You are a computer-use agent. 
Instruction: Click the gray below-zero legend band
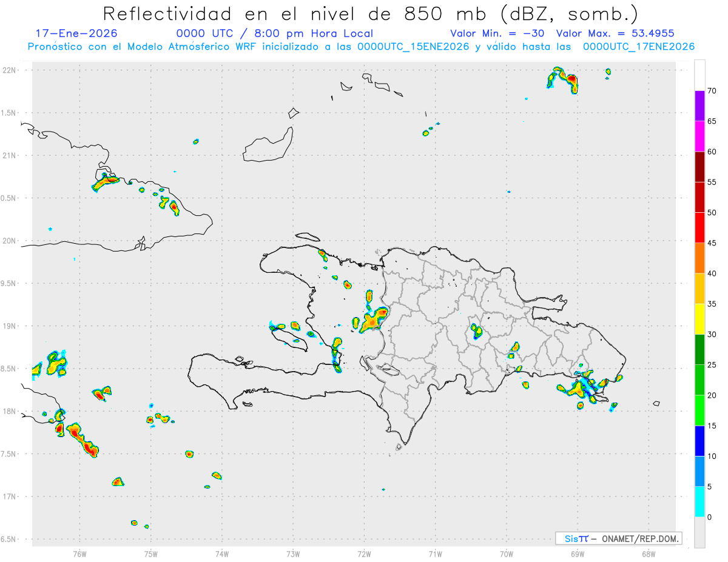coord(699,532)
